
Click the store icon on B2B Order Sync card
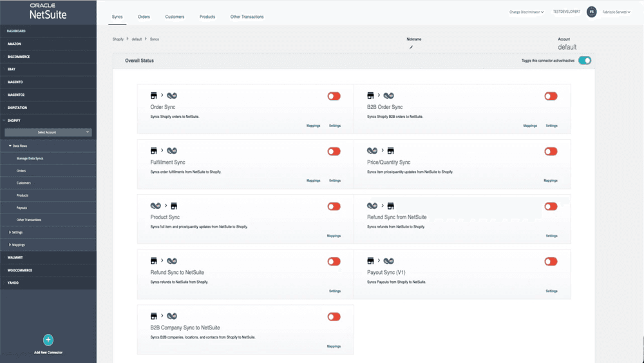pos(370,95)
